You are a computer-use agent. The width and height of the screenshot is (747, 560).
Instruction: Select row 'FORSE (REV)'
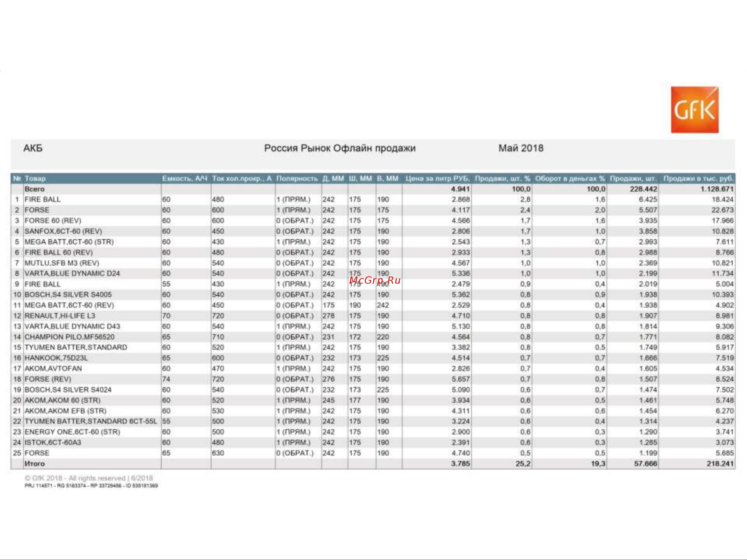[373, 379]
